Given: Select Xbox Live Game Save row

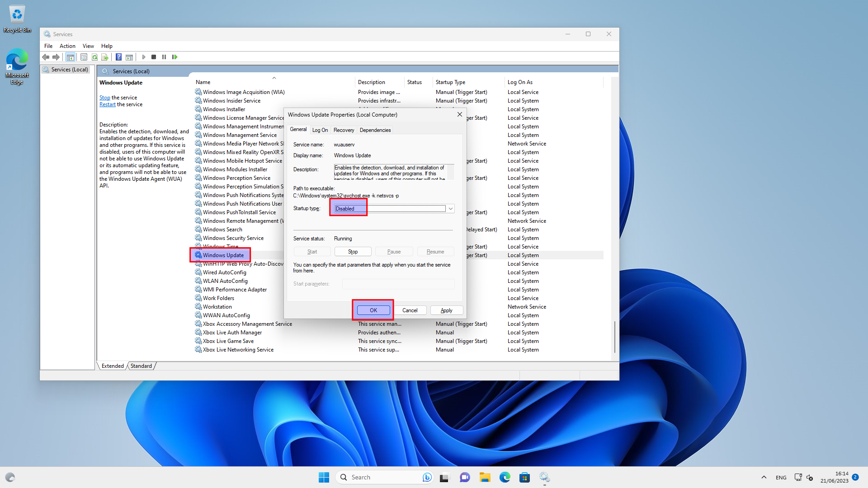Looking at the screenshot, I should pyautogui.click(x=228, y=341).
